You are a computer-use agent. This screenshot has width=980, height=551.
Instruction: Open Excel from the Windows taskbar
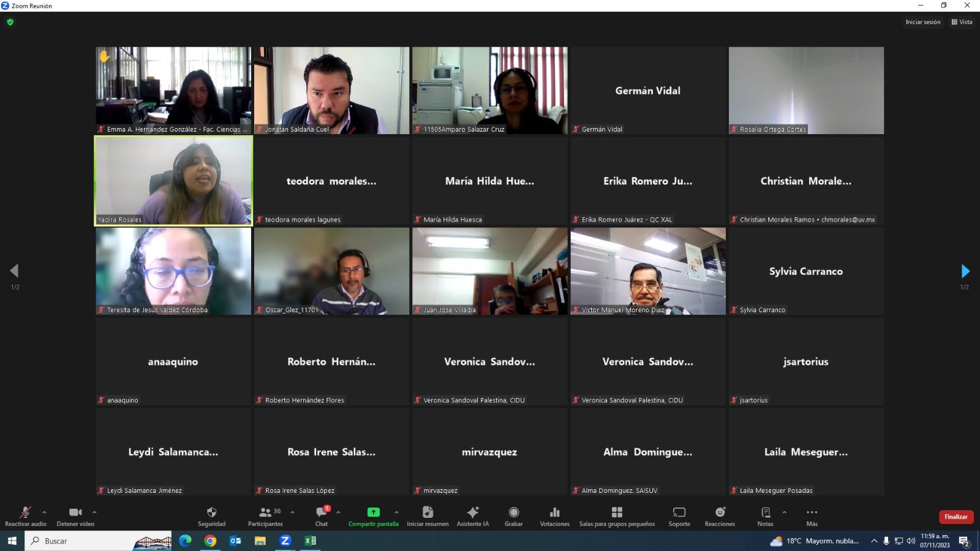pos(310,541)
